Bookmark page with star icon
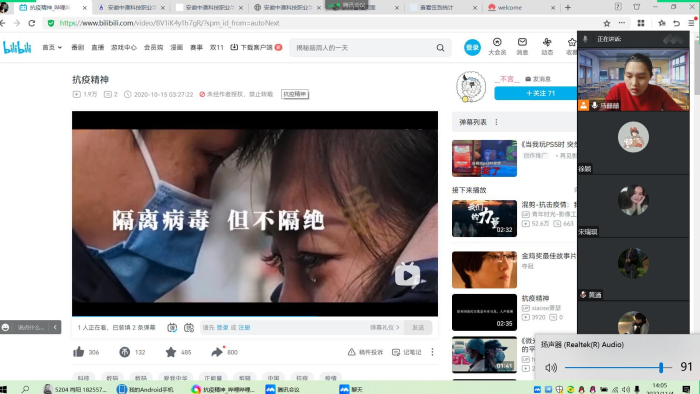 click(607, 23)
